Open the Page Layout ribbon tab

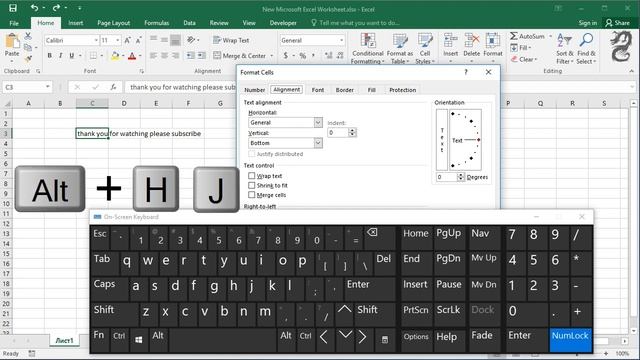point(113,23)
